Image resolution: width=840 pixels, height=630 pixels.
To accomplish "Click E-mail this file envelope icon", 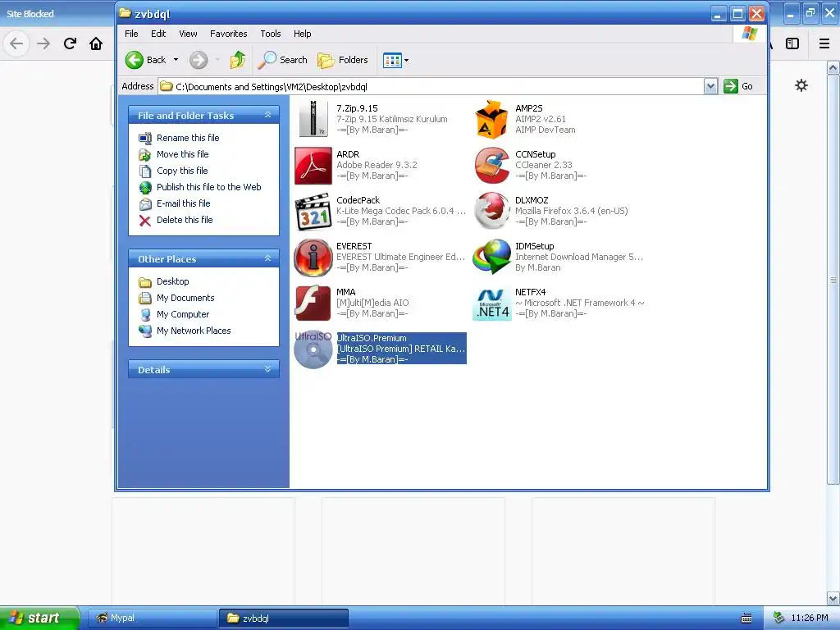I will 145,204.
